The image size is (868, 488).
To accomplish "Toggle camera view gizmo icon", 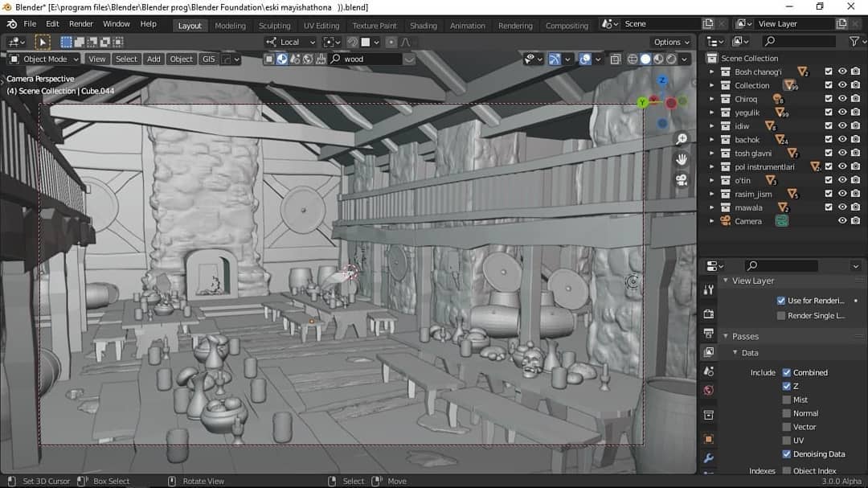I will point(682,180).
